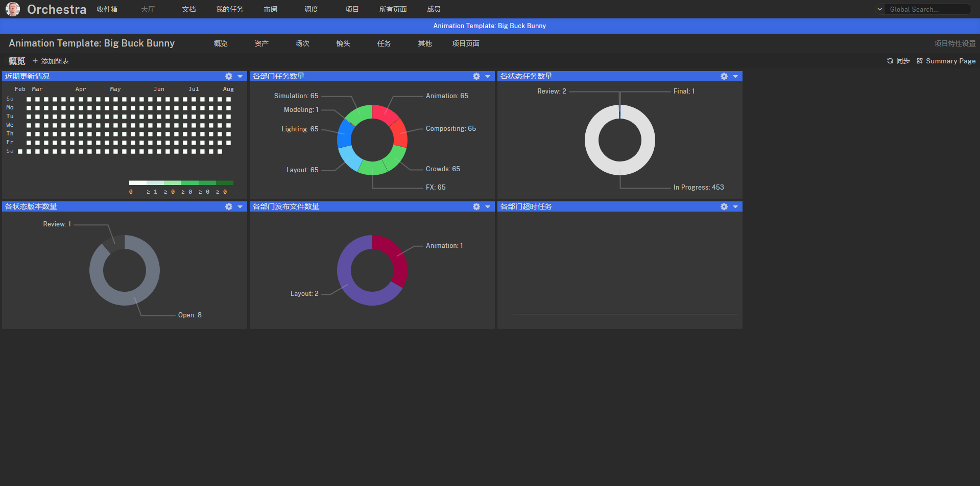Click the Compositing: 65 label
Screen dimensions: 980x486
[x=451, y=128]
